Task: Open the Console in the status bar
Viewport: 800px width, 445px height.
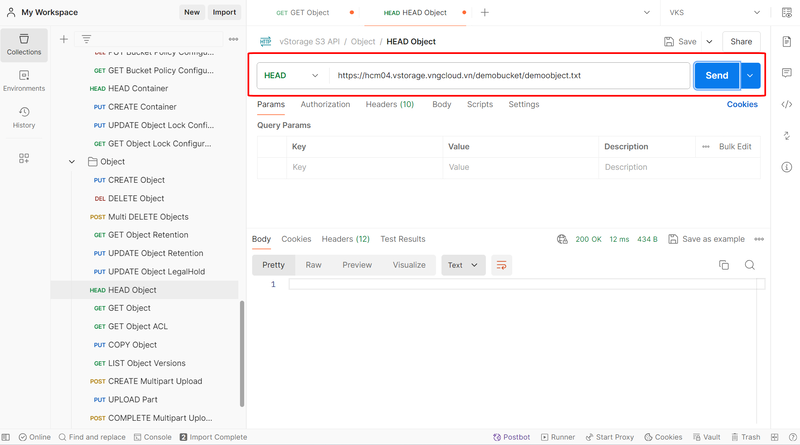Action: click(152, 437)
